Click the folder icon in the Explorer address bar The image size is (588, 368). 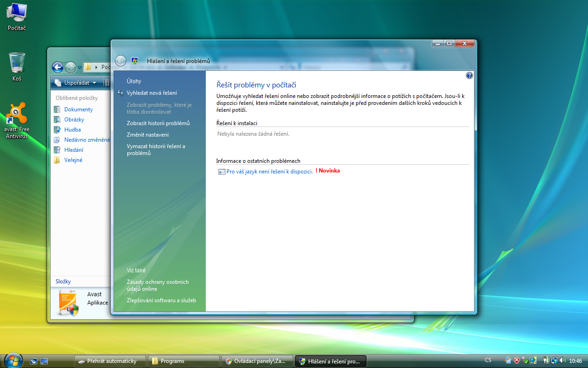click(88, 67)
